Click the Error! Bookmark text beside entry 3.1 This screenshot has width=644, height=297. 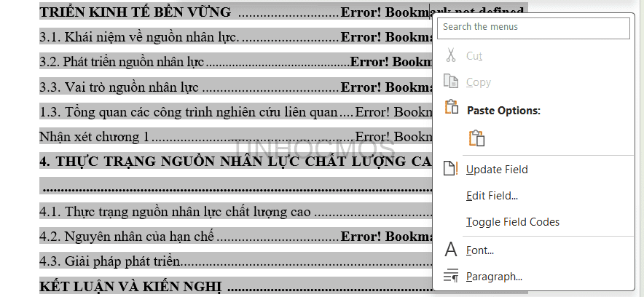tap(387, 37)
